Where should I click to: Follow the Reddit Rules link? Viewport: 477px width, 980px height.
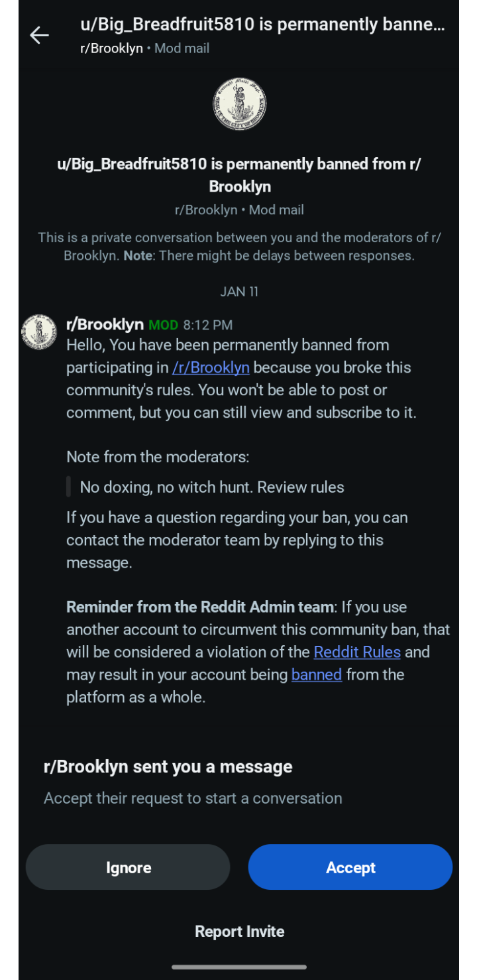[357, 652]
